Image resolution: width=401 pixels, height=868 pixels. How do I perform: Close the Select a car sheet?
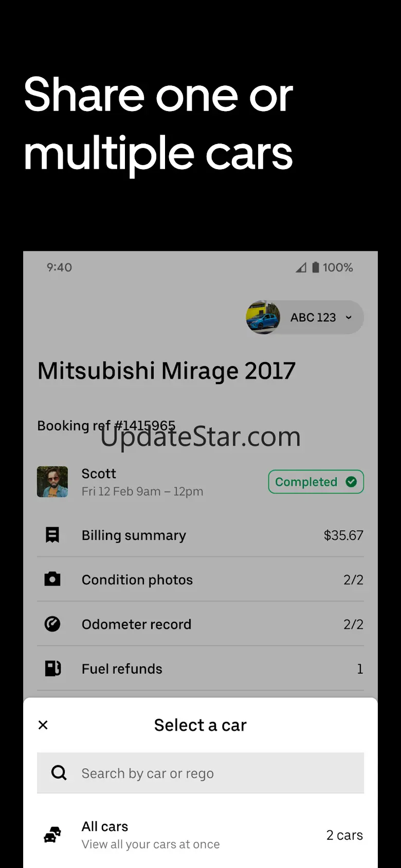coord(43,725)
